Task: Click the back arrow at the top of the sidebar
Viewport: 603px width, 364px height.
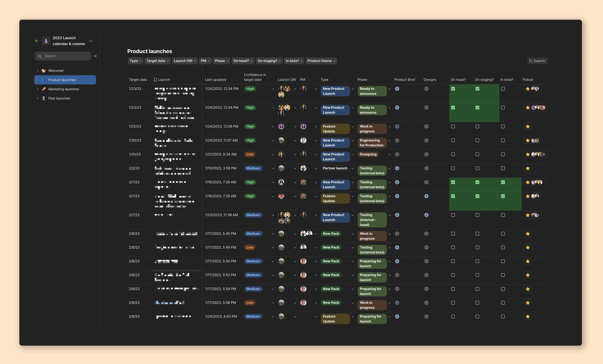Action: (x=36, y=41)
